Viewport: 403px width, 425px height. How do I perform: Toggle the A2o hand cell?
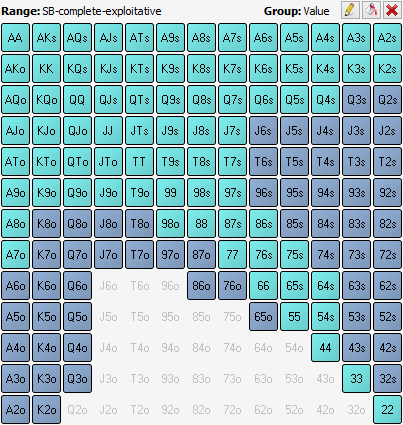coord(15,409)
